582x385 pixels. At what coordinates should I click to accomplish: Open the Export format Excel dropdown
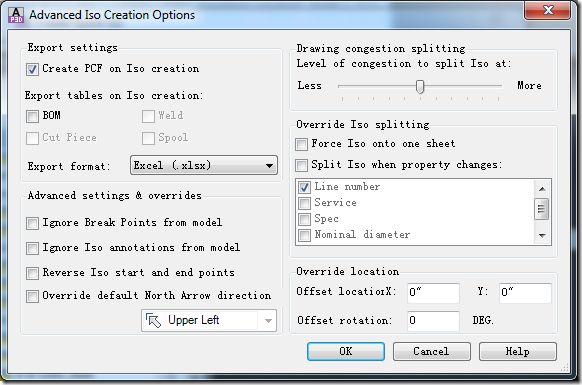click(204, 165)
